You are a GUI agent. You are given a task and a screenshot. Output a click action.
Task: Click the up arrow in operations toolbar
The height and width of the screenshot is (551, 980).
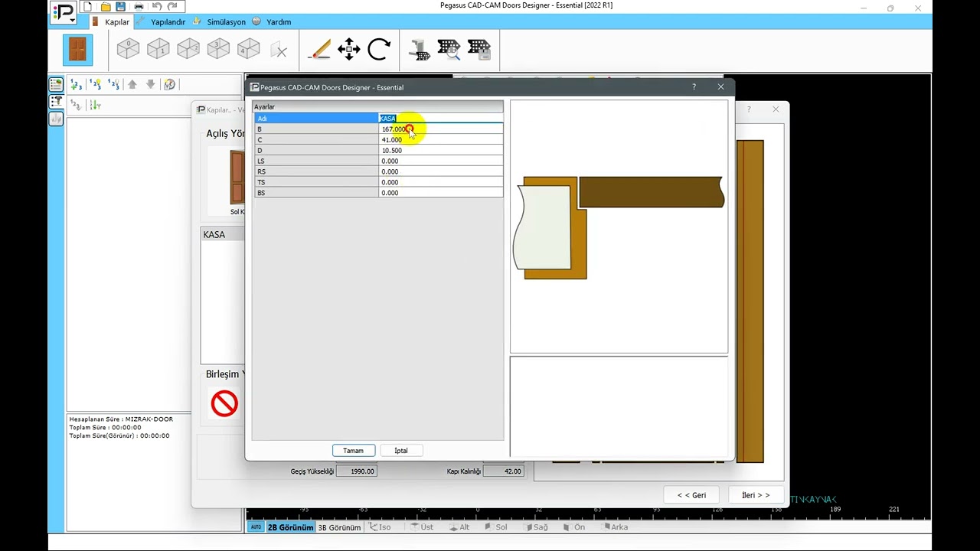pyautogui.click(x=132, y=84)
